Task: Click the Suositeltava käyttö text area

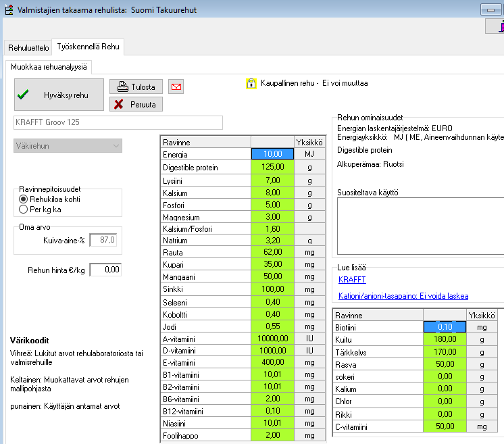Action: (x=420, y=226)
